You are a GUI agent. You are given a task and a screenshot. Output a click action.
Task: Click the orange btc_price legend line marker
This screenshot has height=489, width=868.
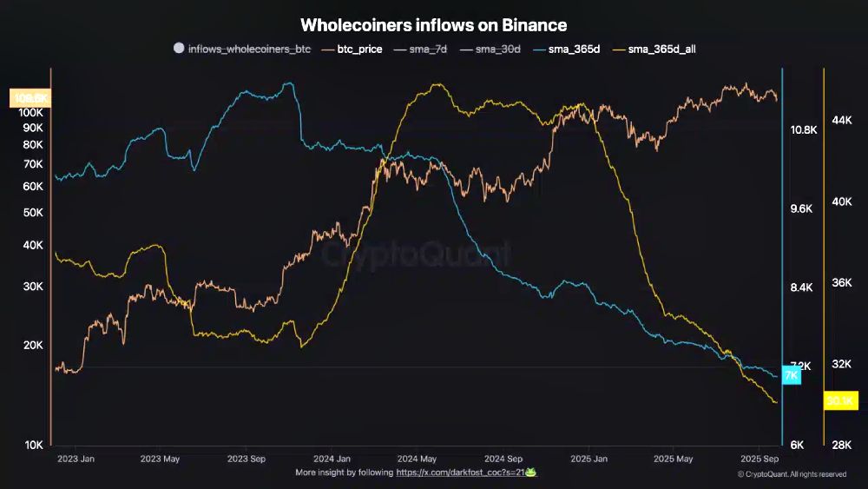point(328,49)
